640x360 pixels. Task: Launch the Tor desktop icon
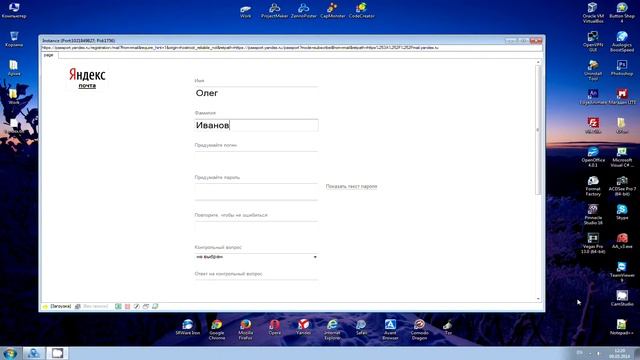pos(448,327)
